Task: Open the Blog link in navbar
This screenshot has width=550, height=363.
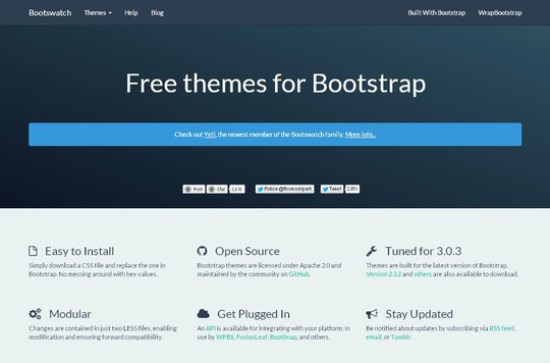Action: (x=157, y=13)
